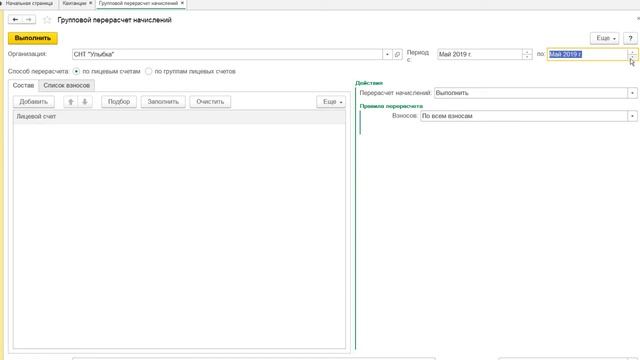The height and width of the screenshot is (360, 640).
Task: Open the Взносов dropdown arrow
Action: click(x=632, y=116)
